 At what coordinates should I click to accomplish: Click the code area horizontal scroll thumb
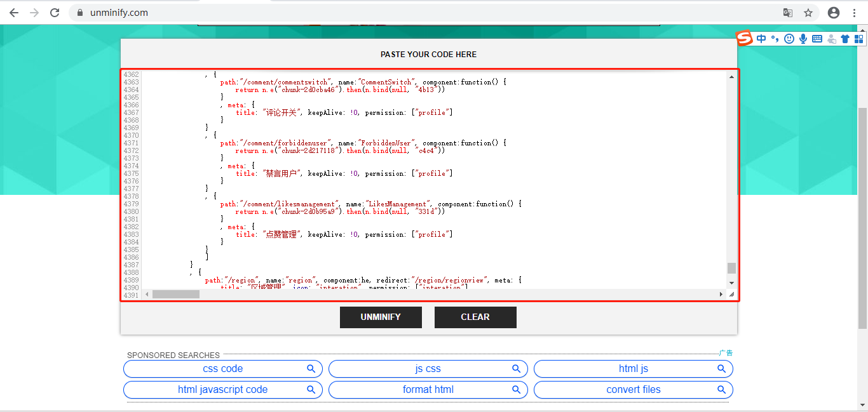click(x=176, y=295)
